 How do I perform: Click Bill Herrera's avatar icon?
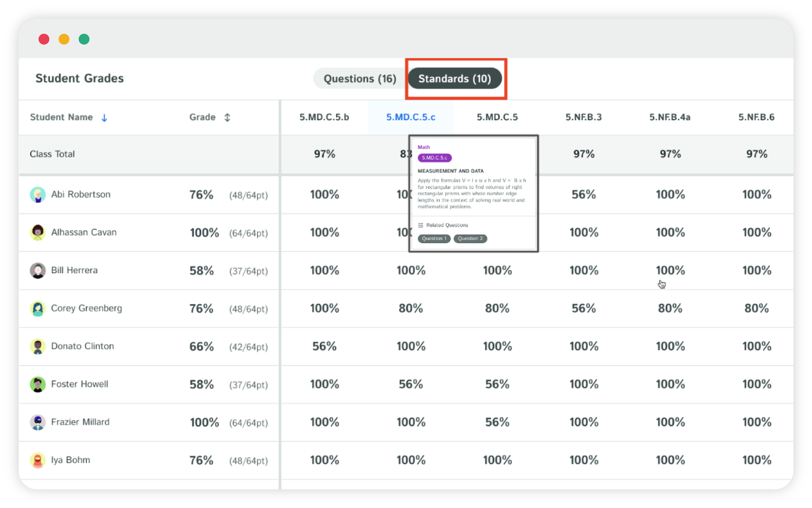(38, 270)
